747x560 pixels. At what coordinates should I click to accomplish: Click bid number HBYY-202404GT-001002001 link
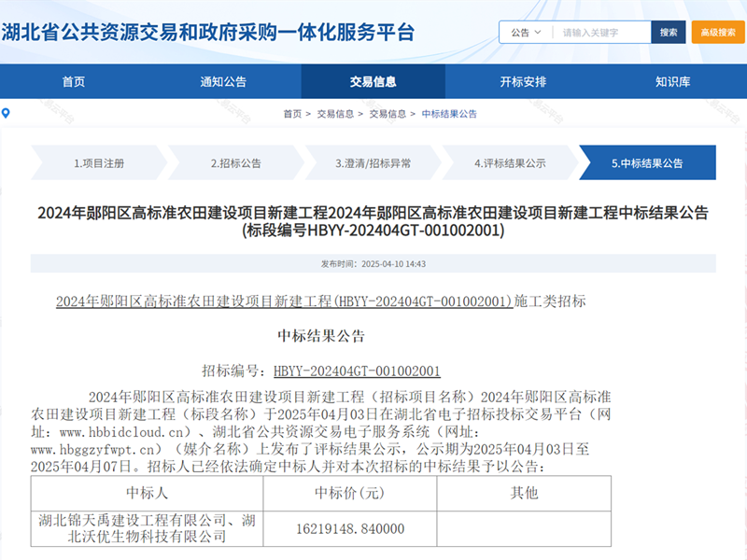359,371
